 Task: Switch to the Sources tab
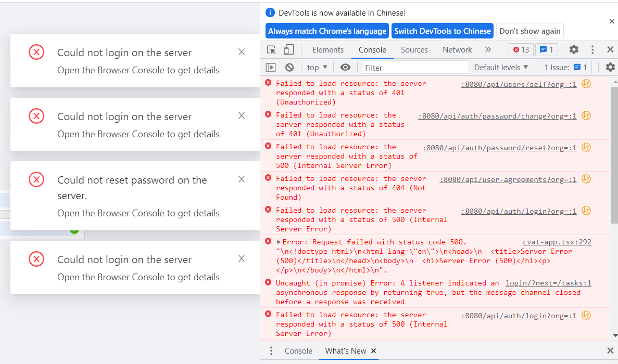[414, 50]
